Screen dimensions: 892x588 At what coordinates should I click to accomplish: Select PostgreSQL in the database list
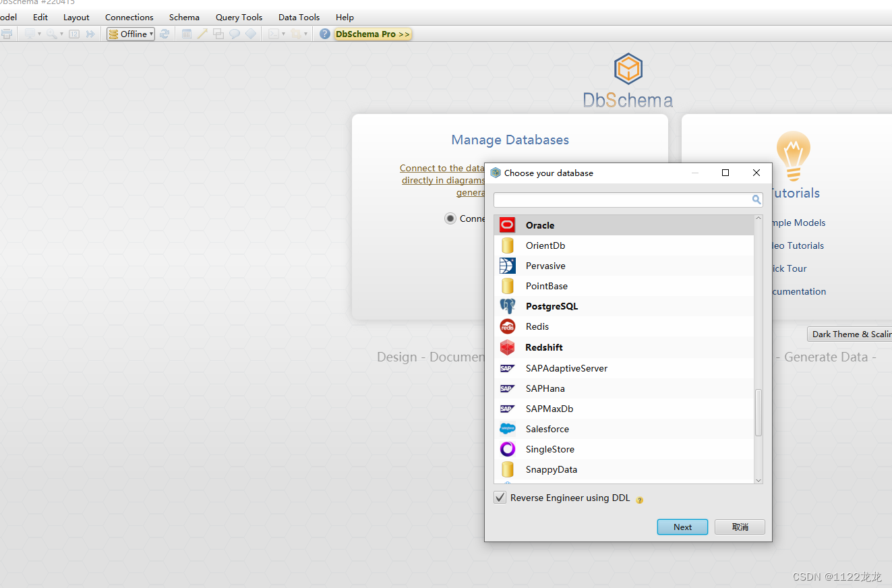624,306
